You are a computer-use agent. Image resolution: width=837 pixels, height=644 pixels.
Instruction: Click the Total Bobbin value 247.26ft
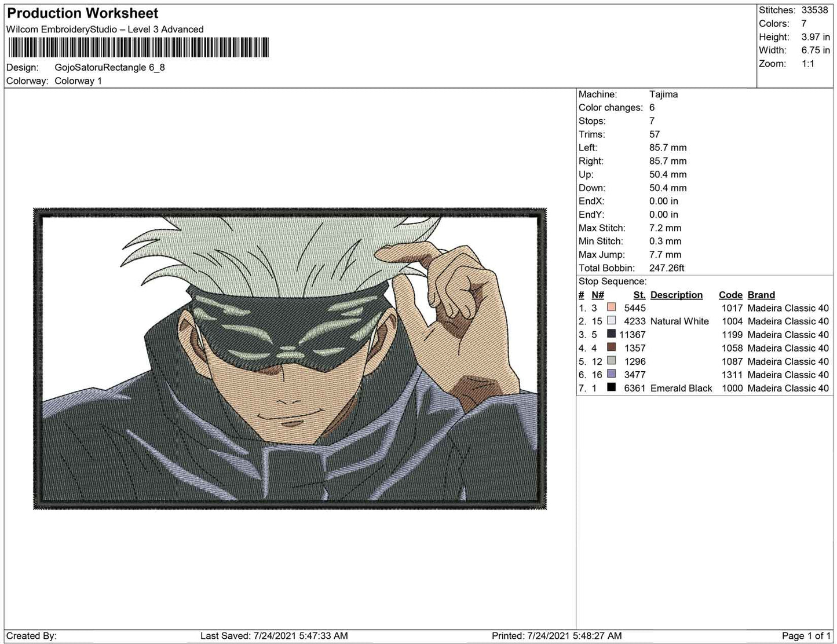click(667, 268)
